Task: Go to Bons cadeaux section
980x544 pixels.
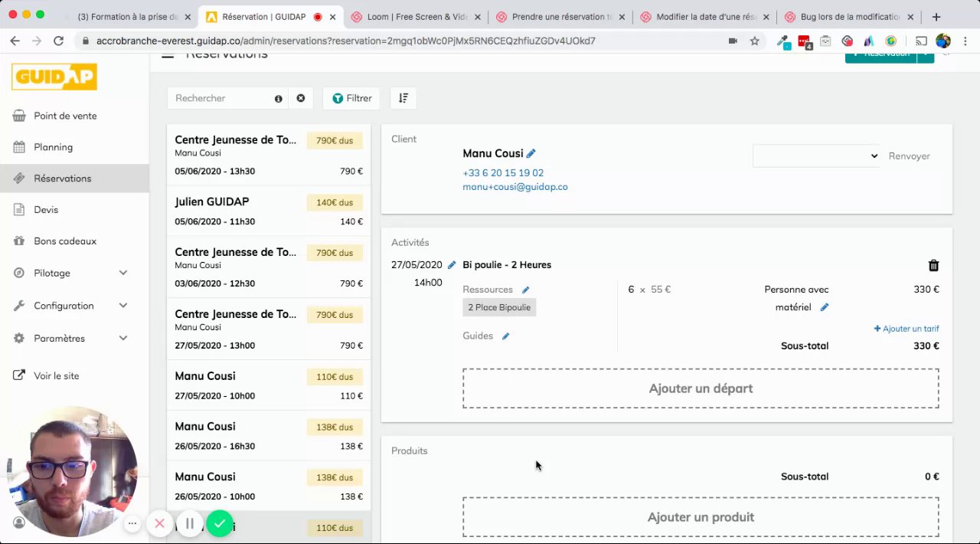Action: pos(65,241)
